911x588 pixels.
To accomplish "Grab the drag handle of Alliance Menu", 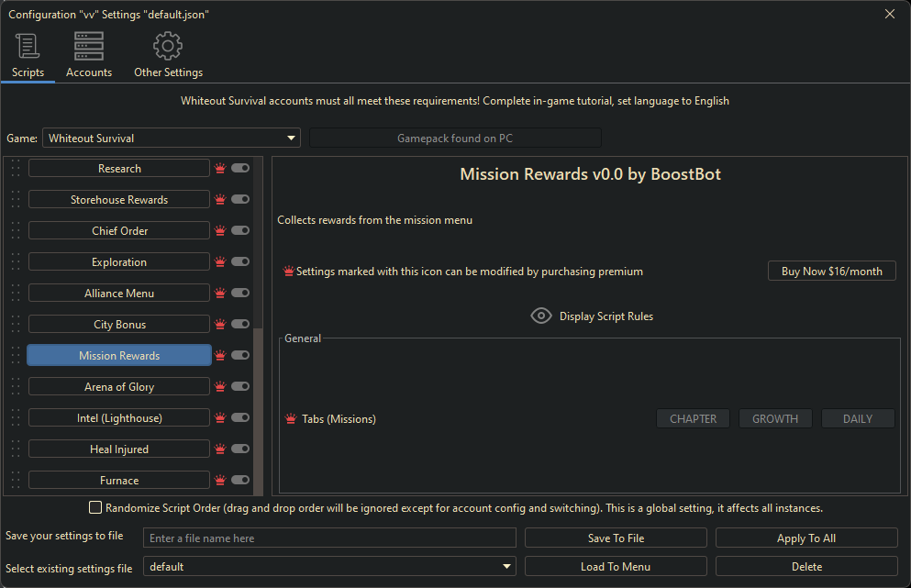I will click(16, 293).
